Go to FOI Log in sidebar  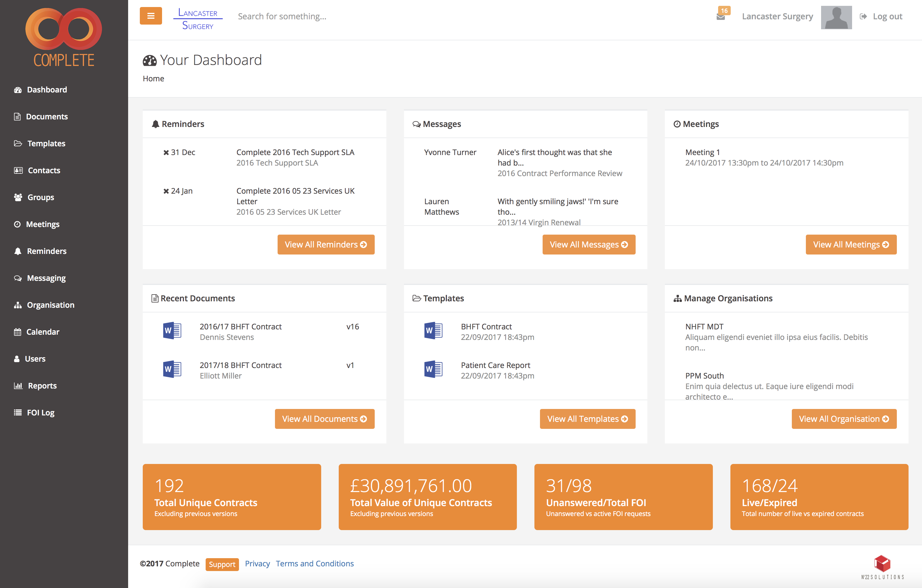(x=41, y=413)
